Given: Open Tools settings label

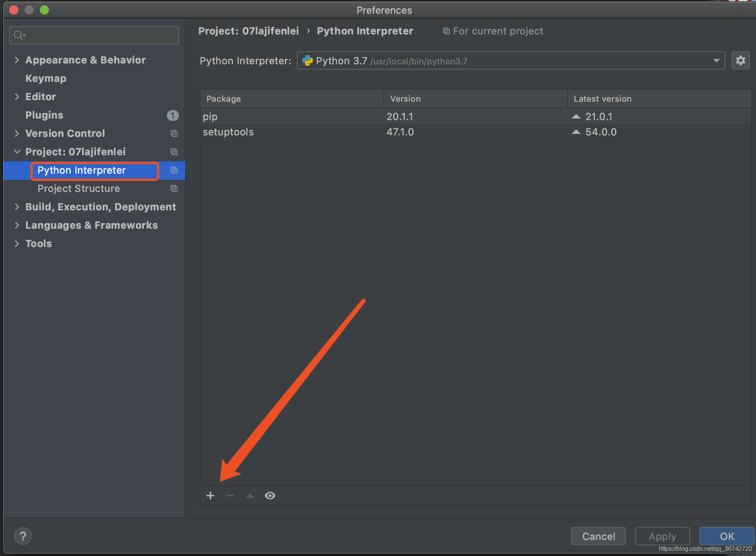Looking at the screenshot, I should 39,244.
